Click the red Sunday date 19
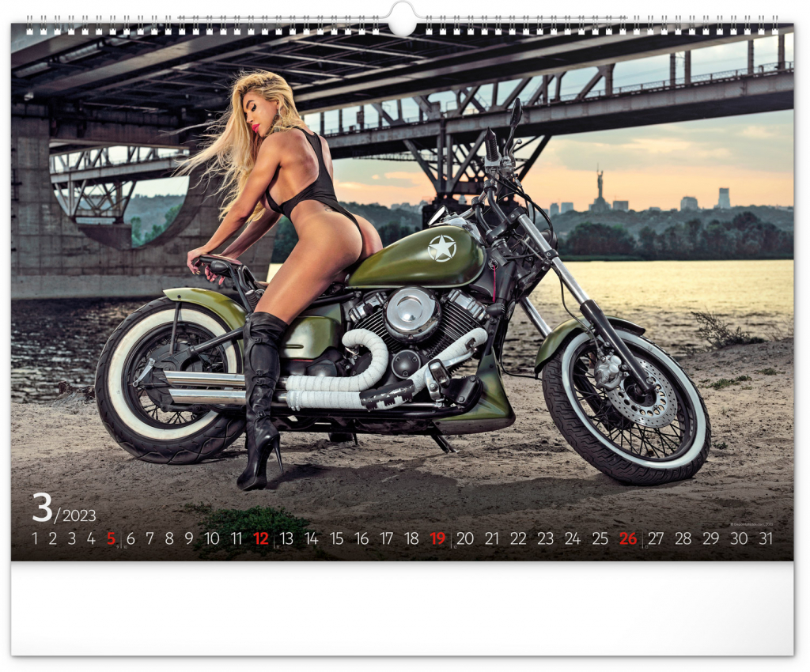The image size is (810, 672). [x=437, y=538]
